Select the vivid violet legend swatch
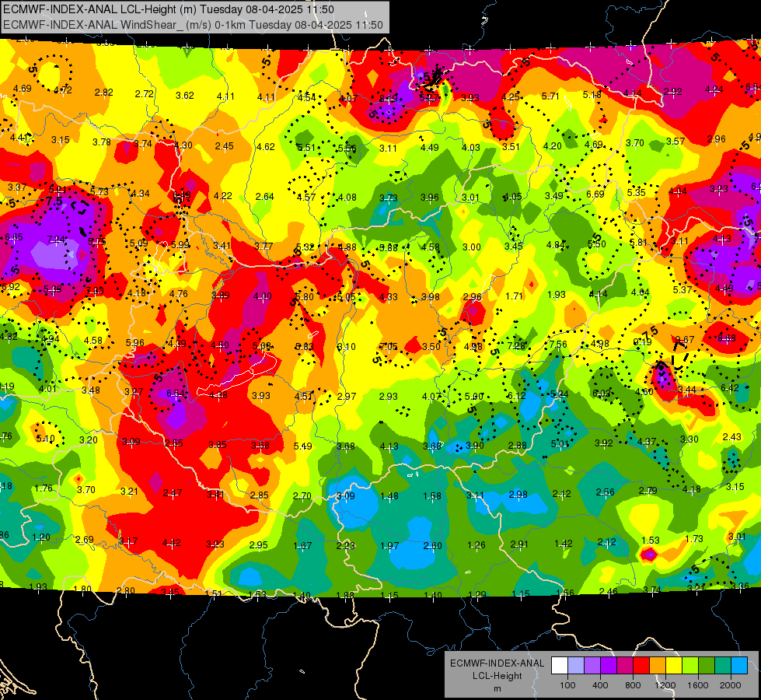The image size is (761, 700). point(609,666)
